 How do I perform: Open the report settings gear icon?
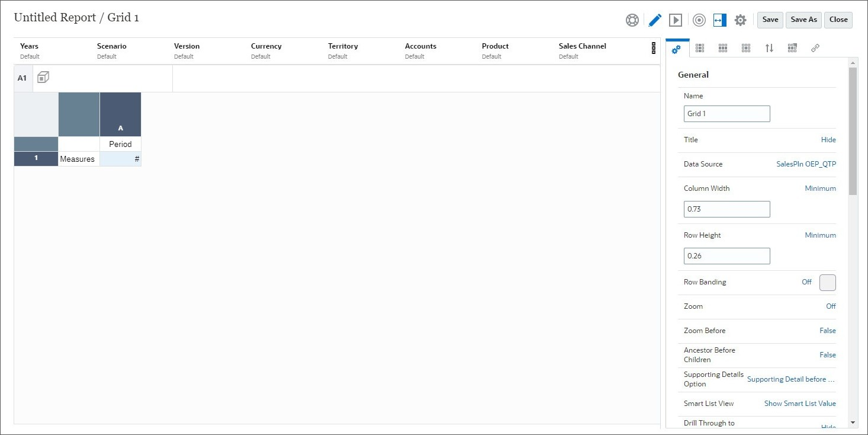point(740,20)
